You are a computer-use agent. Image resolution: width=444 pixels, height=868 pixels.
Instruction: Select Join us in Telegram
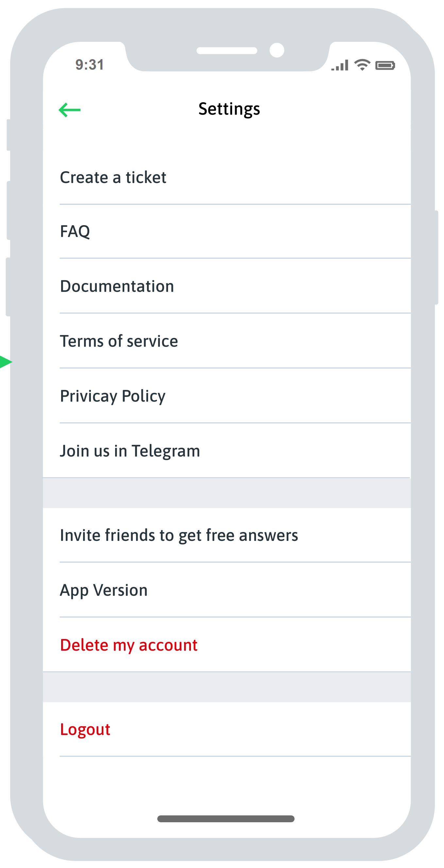point(130,451)
